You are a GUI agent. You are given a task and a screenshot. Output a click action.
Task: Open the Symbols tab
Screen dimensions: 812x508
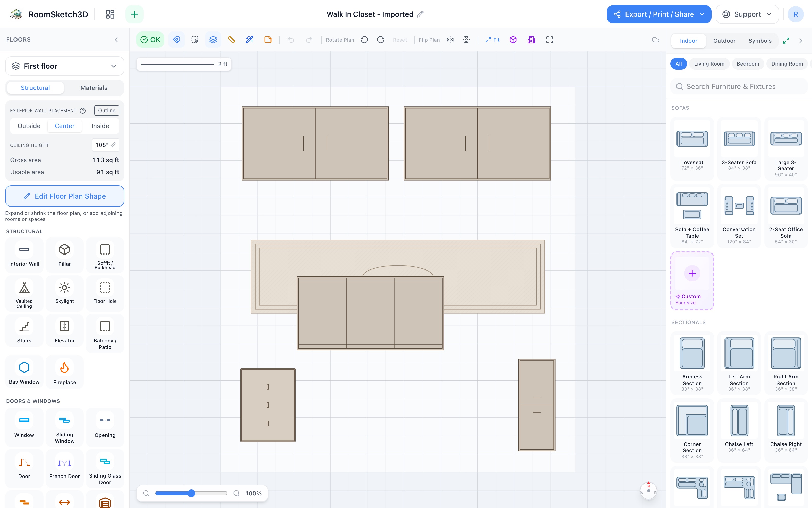tap(760, 41)
